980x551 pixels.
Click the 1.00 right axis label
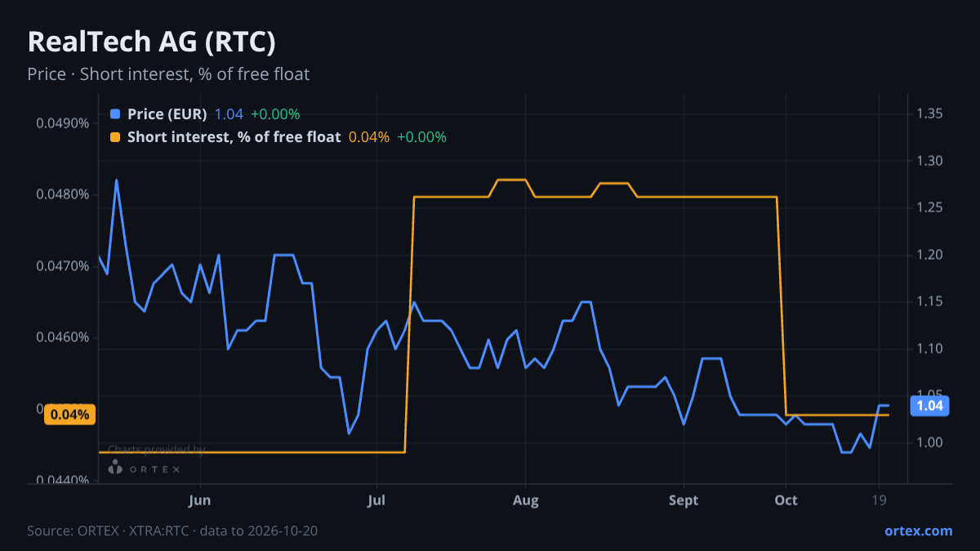tap(930, 443)
